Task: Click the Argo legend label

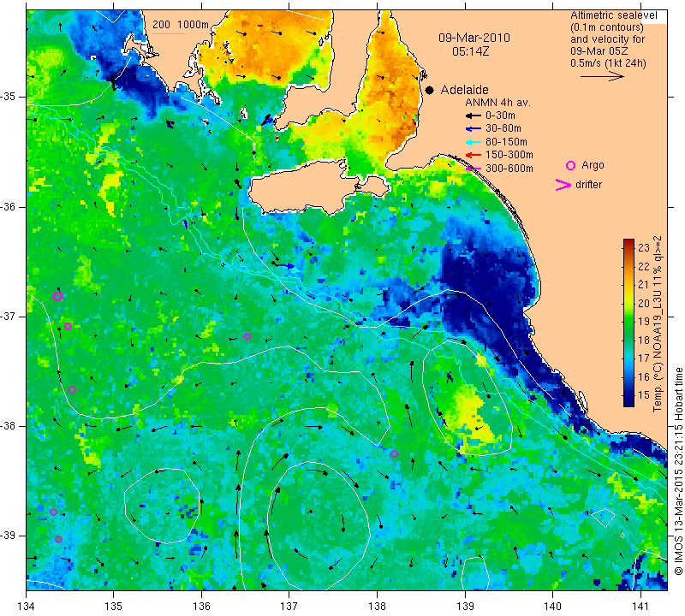Action: click(593, 165)
